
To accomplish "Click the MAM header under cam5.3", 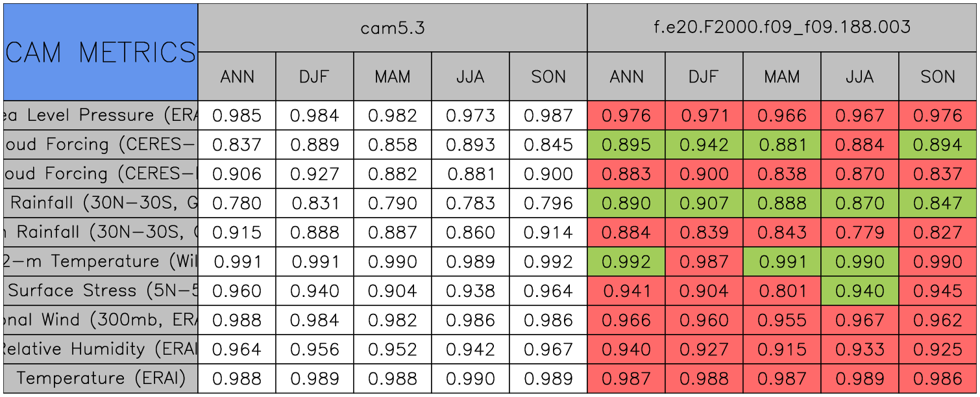I will point(393,77).
